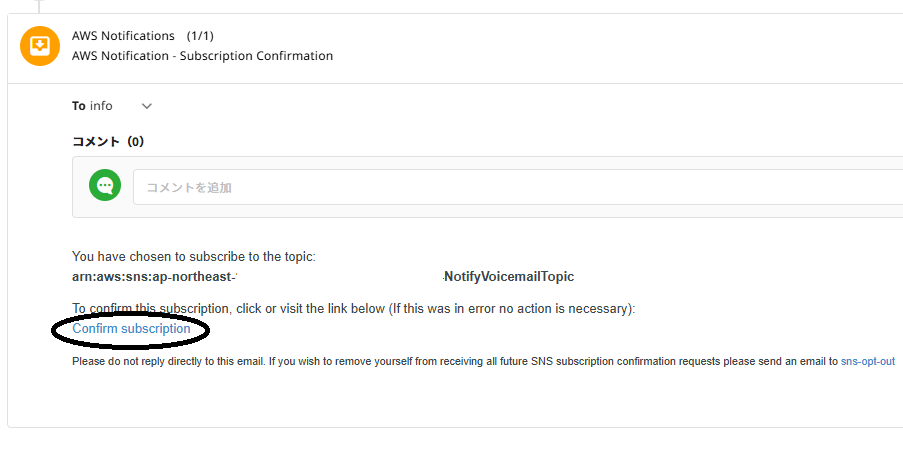Click the AWS Notifications sender name

click(123, 36)
